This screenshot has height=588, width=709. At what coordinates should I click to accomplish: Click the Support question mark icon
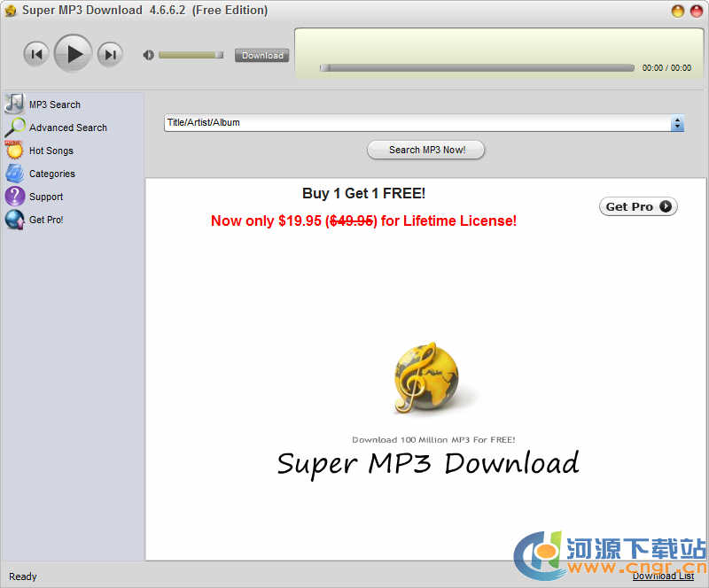(14, 197)
